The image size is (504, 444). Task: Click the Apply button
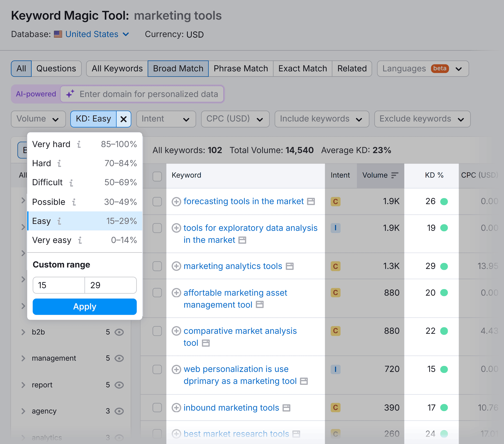tap(85, 306)
